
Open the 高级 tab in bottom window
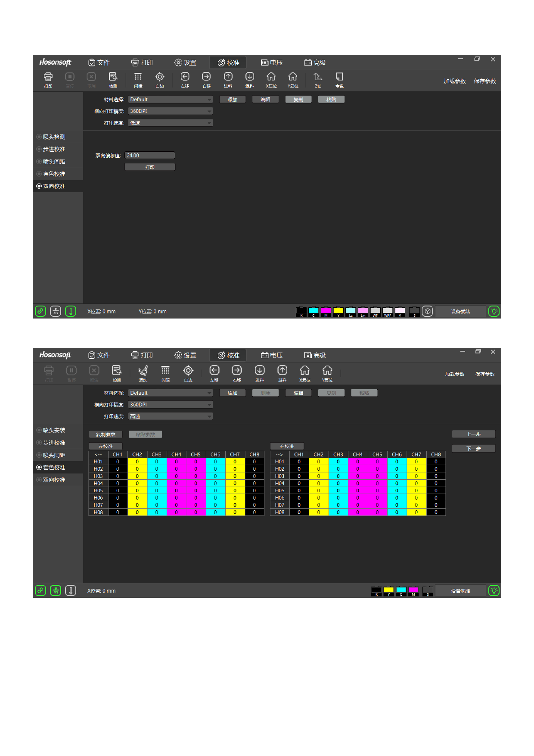point(315,355)
